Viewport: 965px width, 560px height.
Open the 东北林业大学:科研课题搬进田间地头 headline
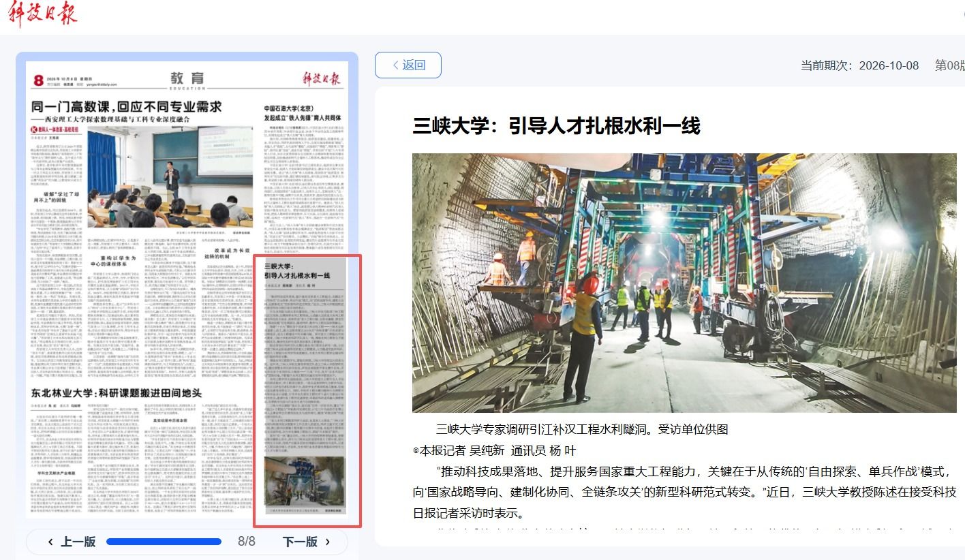(x=117, y=393)
